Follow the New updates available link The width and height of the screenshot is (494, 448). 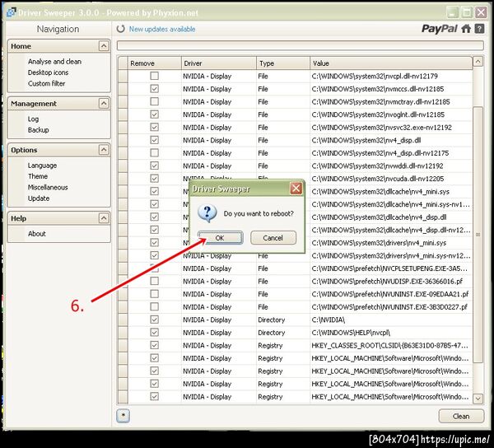(162, 29)
